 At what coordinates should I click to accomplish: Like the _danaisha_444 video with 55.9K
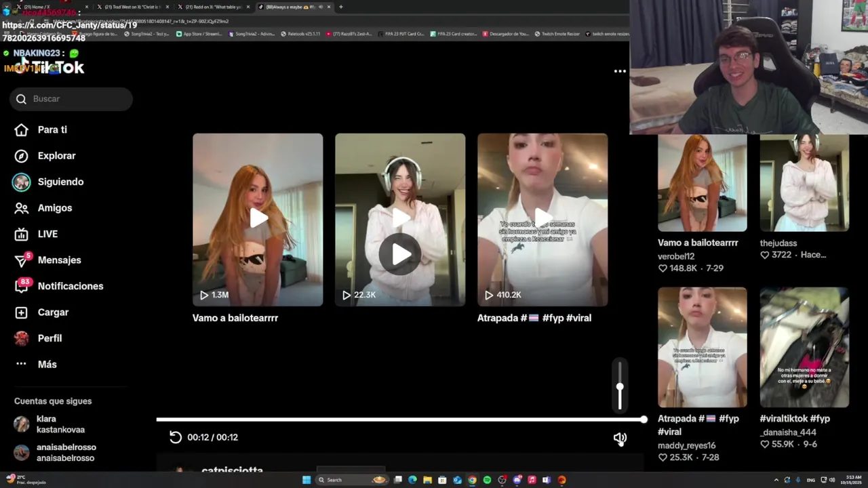click(765, 445)
